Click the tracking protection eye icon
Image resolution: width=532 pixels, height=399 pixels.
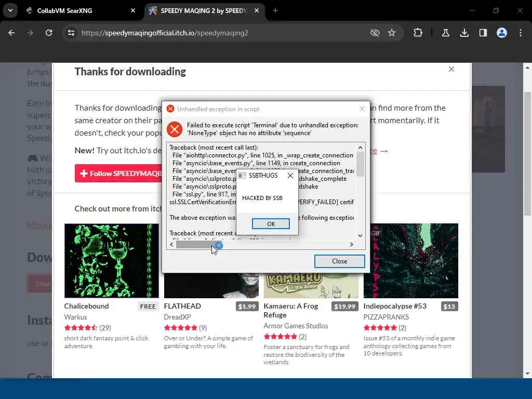click(x=375, y=33)
